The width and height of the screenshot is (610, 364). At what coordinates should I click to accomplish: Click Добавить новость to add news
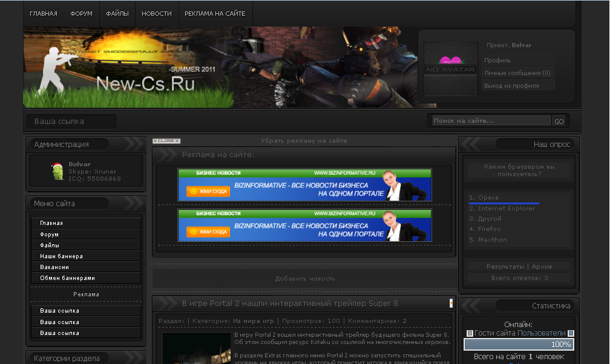pos(304,279)
